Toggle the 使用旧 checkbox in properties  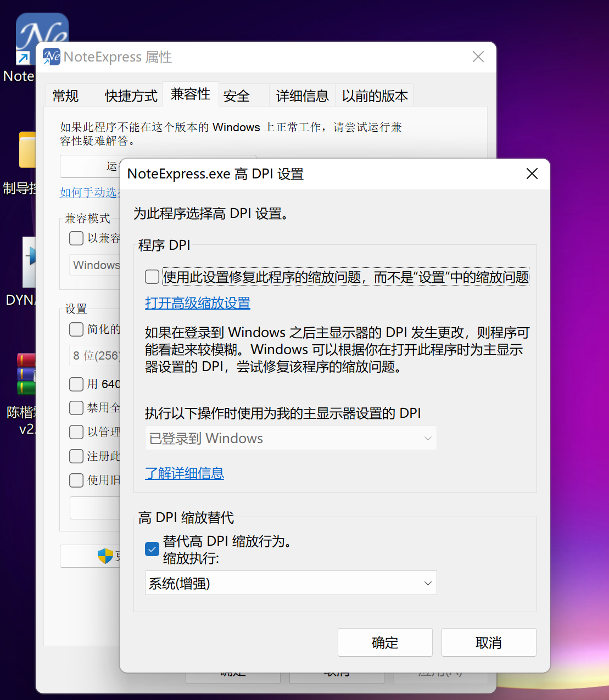tap(76, 480)
